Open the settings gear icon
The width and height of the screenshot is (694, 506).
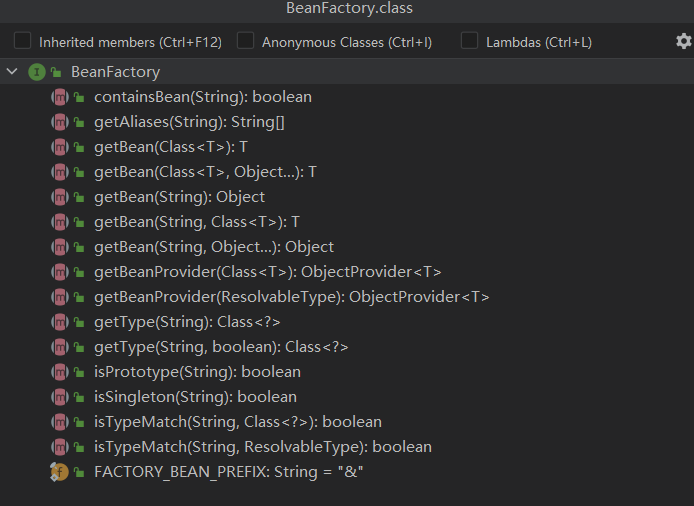tap(683, 41)
